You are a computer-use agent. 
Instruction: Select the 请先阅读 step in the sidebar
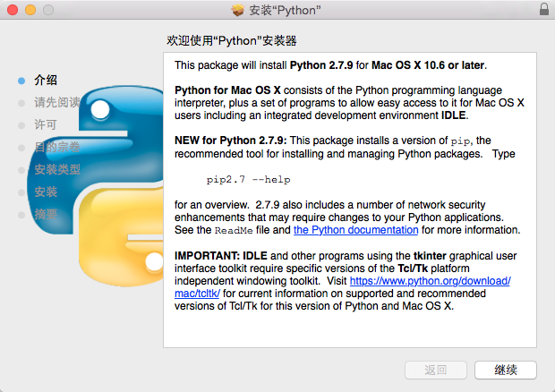click(57, 102)
